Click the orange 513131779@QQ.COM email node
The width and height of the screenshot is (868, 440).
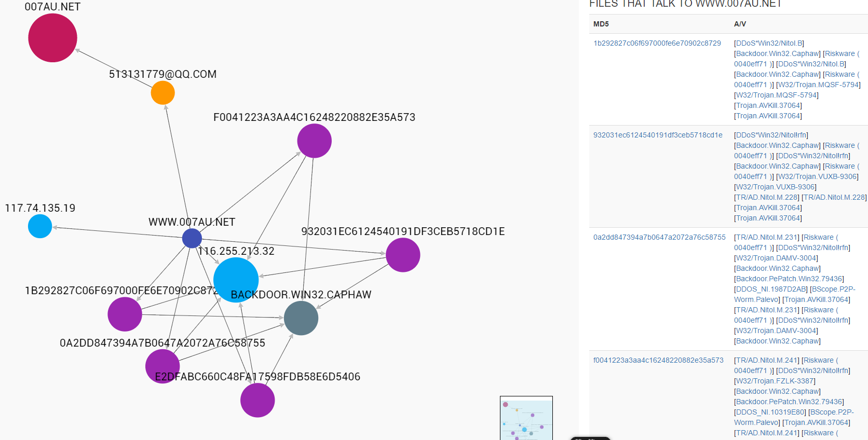(x=162, y=93)
